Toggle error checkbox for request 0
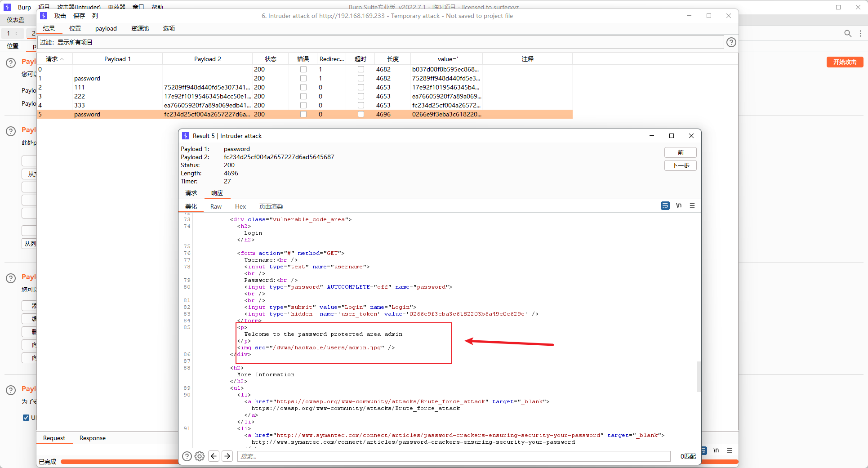 tap(303, 69)
